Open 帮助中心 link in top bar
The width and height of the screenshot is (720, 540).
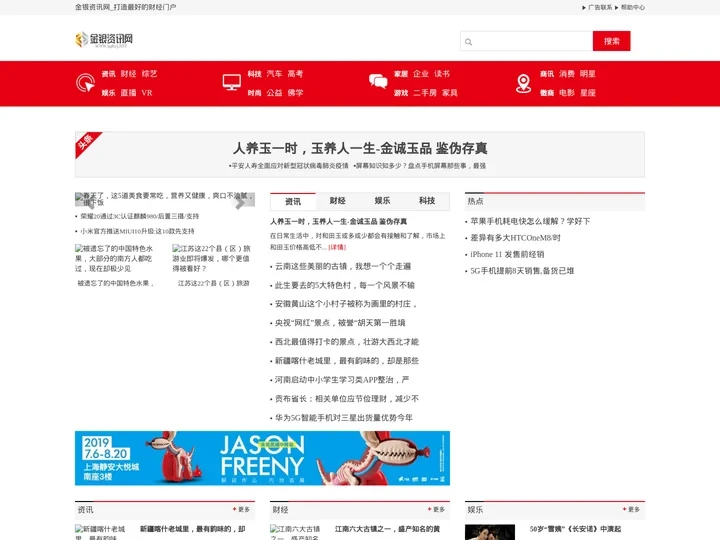click(x=633, y=7)
